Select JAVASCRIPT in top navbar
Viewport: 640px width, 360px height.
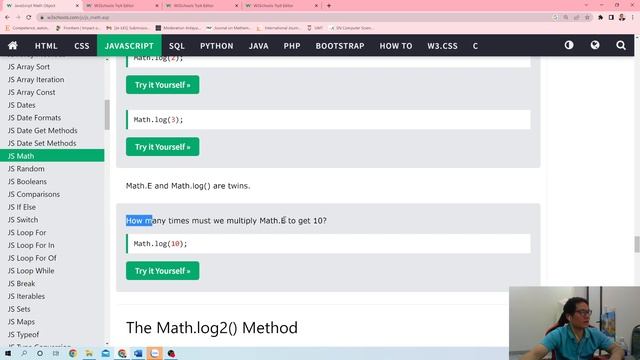pyautogui.click(x=129, y=46)
